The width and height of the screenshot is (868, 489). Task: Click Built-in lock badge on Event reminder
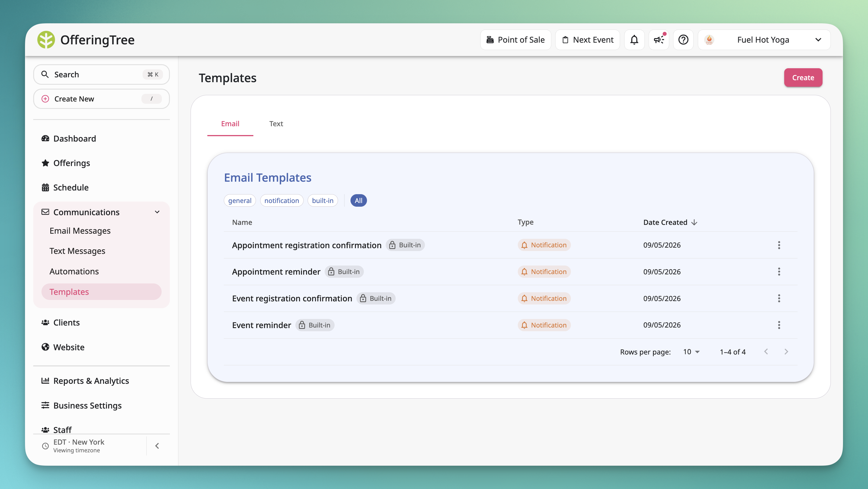coord(315,325)
